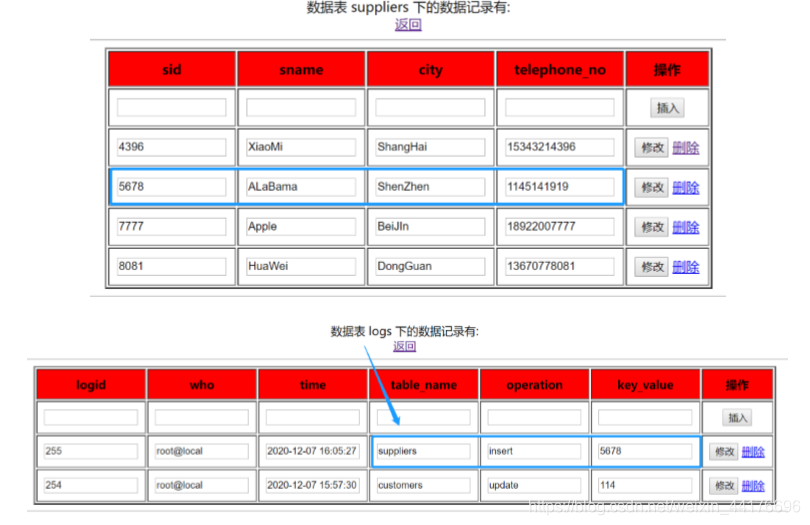The image size is (810, 525).
Task: Edit the table_name field containing customers
Action: [424, 485]
